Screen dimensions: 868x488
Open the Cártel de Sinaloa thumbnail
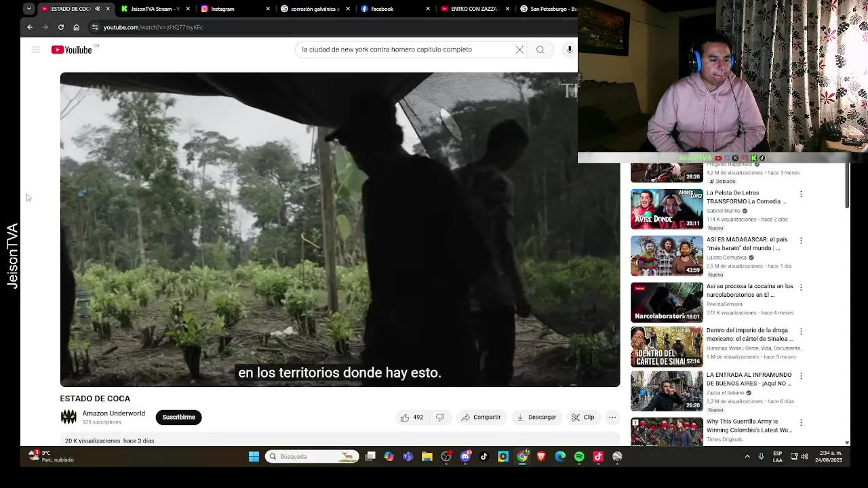[x=667, y=347]
